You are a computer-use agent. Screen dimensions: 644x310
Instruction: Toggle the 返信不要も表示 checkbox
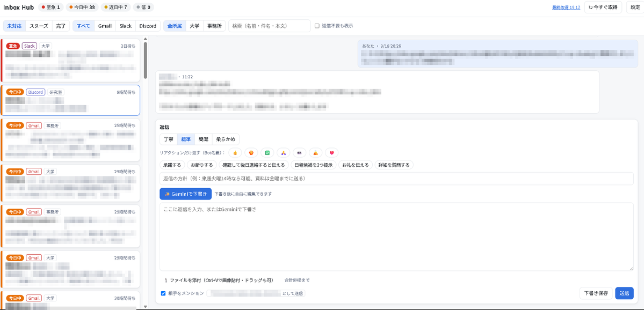point(317,26)
